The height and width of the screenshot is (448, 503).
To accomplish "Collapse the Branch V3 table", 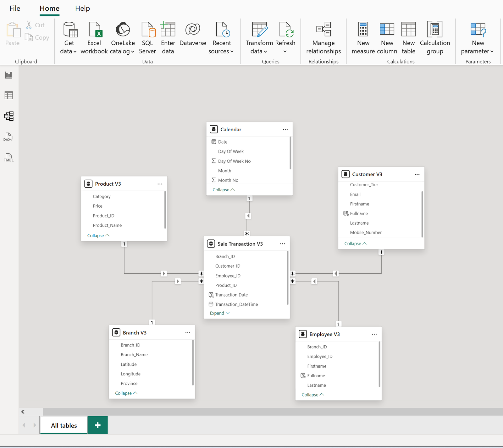I will (x=126, y=393).
